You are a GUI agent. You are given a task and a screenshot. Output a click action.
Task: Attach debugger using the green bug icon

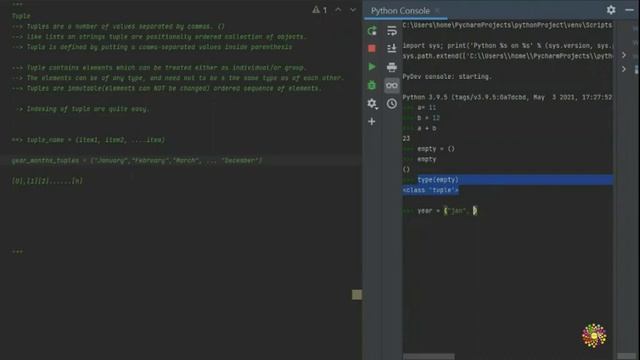point(372,85)
